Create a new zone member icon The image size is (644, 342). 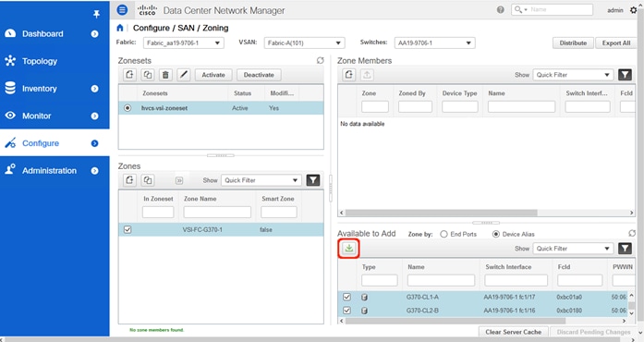coord(348,75)
